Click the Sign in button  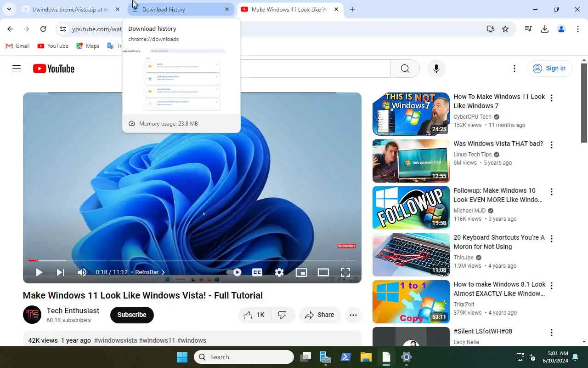[549, 69]
